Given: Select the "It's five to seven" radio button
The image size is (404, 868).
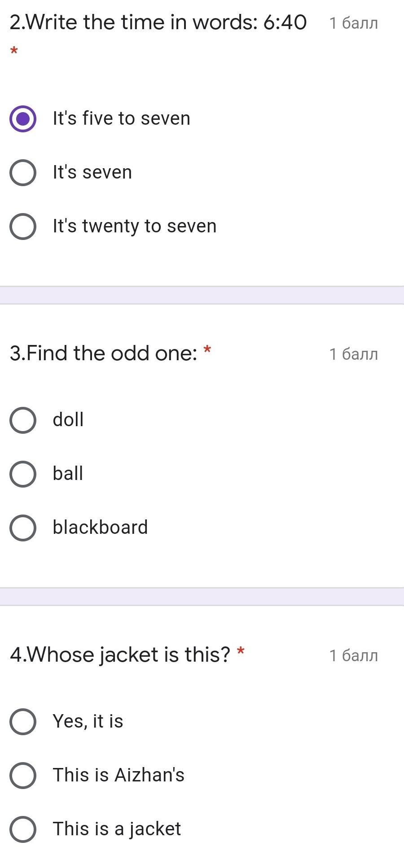Looking at the screenshot, I should 23,119.
